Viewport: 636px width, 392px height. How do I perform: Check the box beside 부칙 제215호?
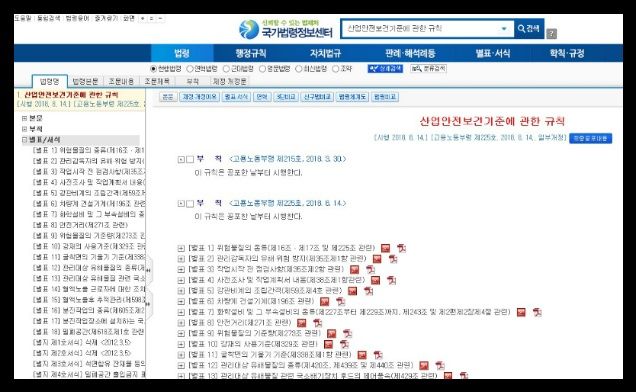coord(190,159)
